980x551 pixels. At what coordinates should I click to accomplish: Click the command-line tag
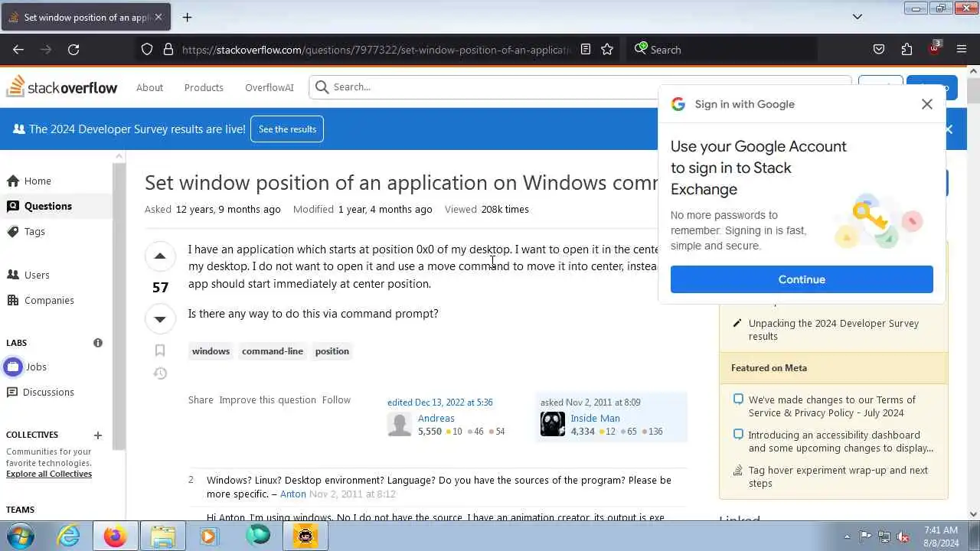pos(273,351)
